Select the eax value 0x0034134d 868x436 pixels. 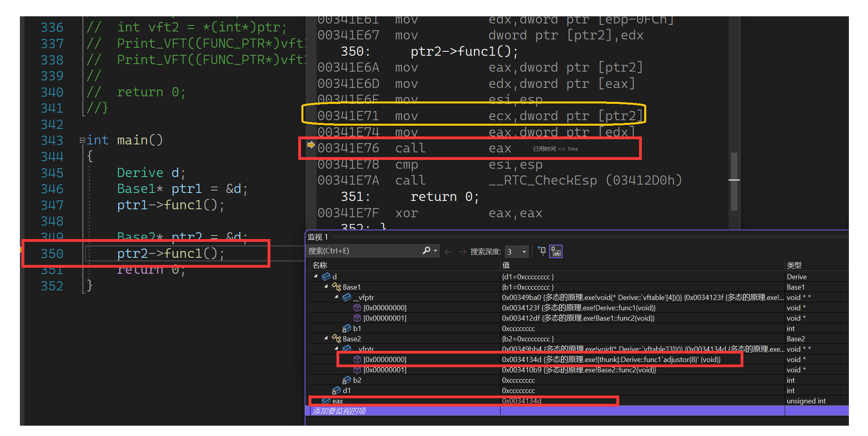[522, 401]
